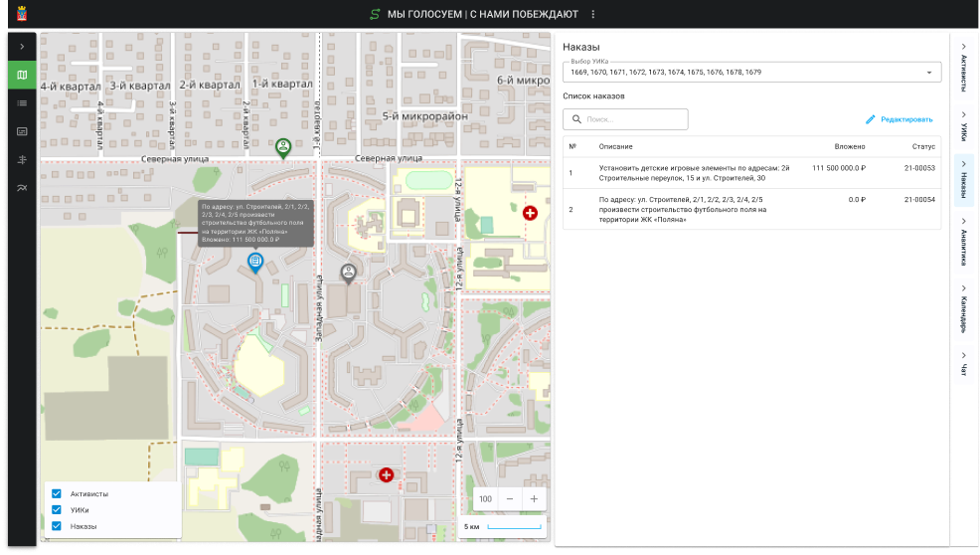Screen dimensions: 980x555
Task: Switch to the Активисты side tab
Action: click(964, 68)
